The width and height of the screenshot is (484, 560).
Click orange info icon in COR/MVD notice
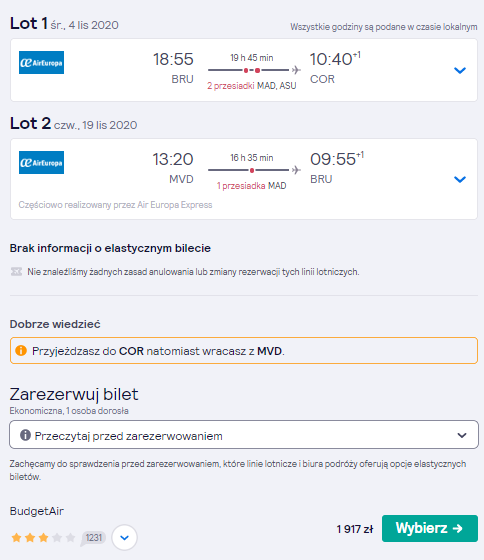coord(21,351)
